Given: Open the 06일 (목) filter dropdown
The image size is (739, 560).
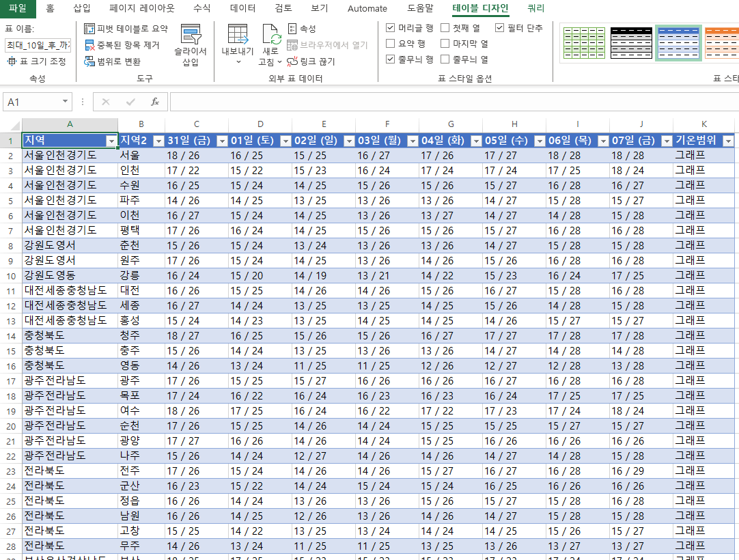Looking at the screenshot, I should pyautogui.click(x=603, y=141).
